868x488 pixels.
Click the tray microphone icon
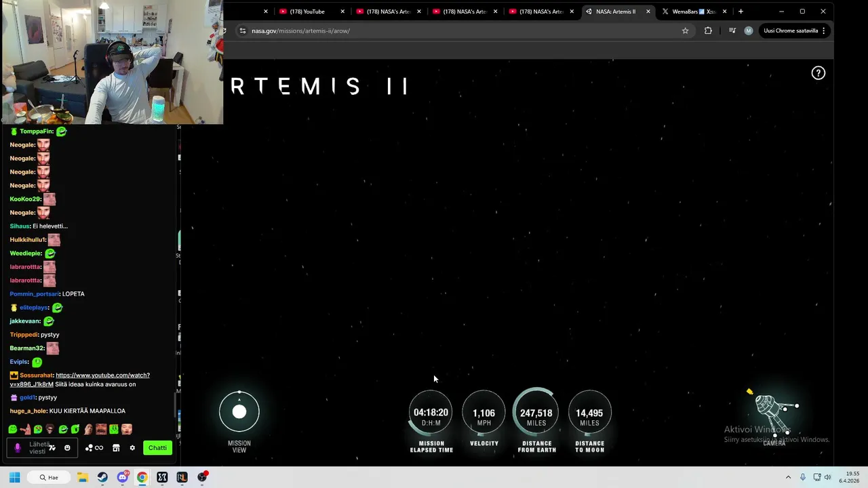point(803,477)
